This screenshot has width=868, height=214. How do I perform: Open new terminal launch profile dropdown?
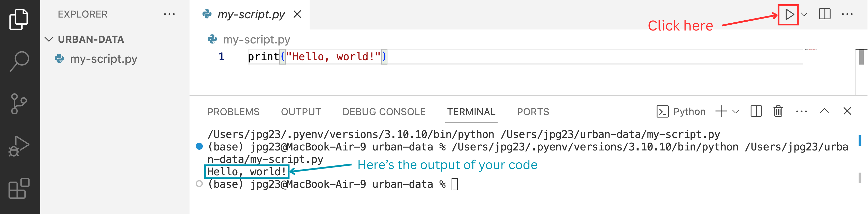(735, 111)
